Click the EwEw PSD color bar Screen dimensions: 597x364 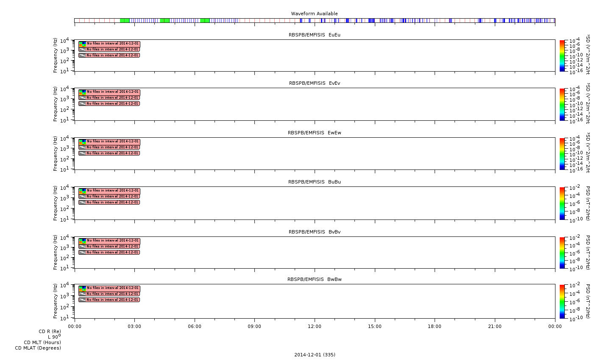pyautogui.click(x=562, y=154)
